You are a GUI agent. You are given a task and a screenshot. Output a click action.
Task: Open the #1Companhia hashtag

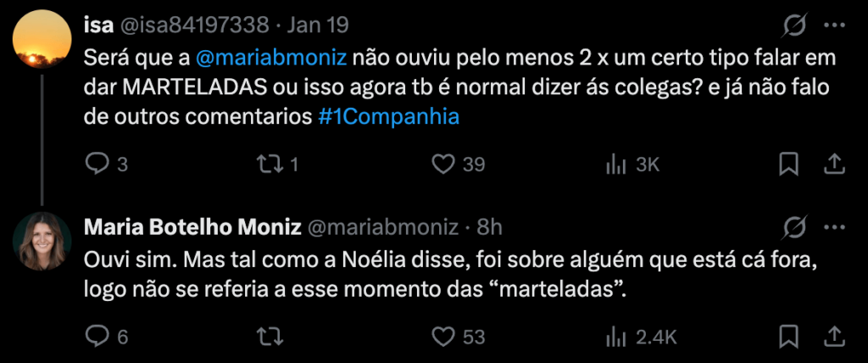click(389, 116)
